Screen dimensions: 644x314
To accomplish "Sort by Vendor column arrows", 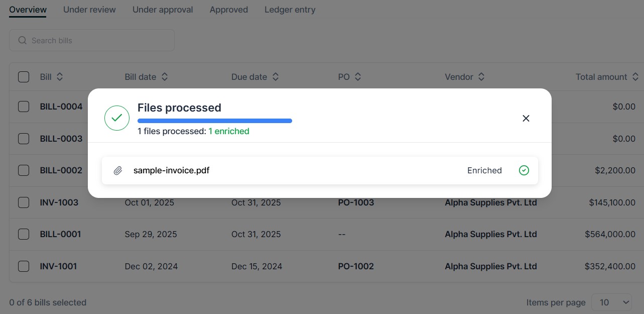I will pos(481,77).
